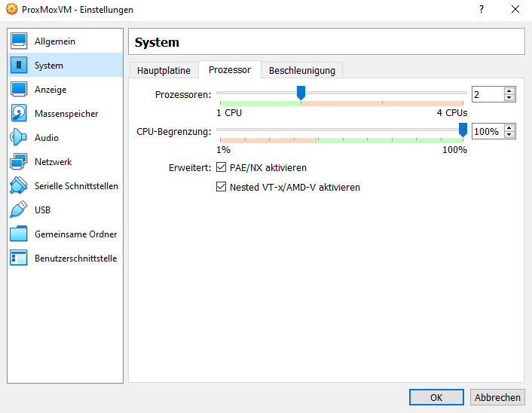This screenshot has height=413, width=532.
Task: Click the '4 CPUs' scale label
Action: [x=452, y=112]
